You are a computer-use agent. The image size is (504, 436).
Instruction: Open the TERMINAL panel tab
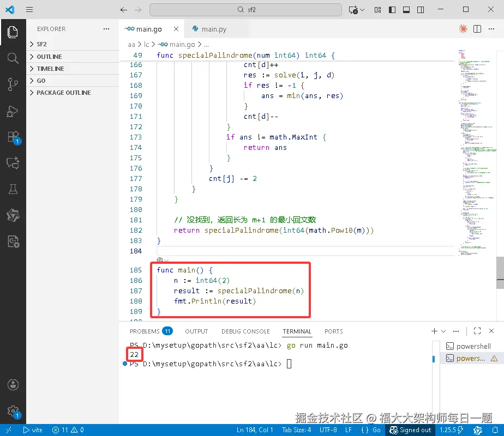pyautogui.click(x=297, y=331)
